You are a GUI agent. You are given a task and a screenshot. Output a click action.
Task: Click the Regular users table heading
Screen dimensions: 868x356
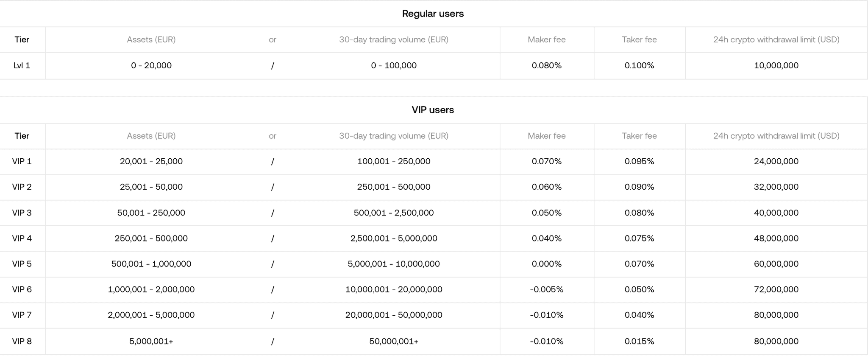click(433, 14)
